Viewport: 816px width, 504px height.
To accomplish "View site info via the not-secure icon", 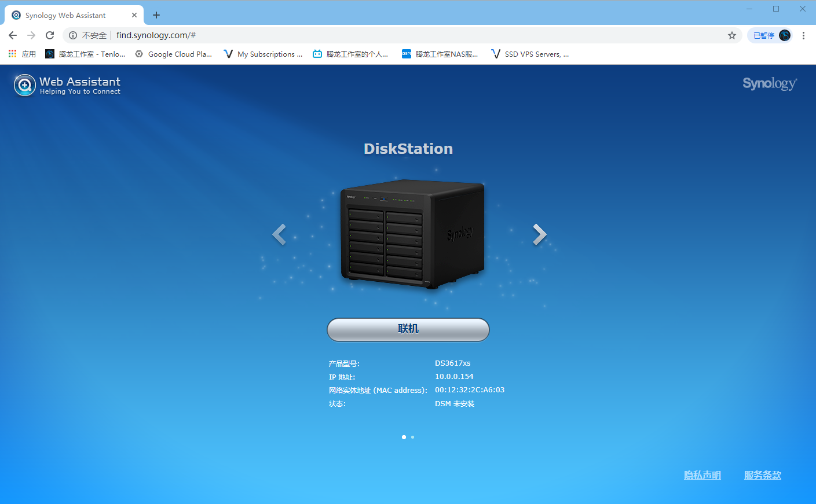I will coord(73,35).
